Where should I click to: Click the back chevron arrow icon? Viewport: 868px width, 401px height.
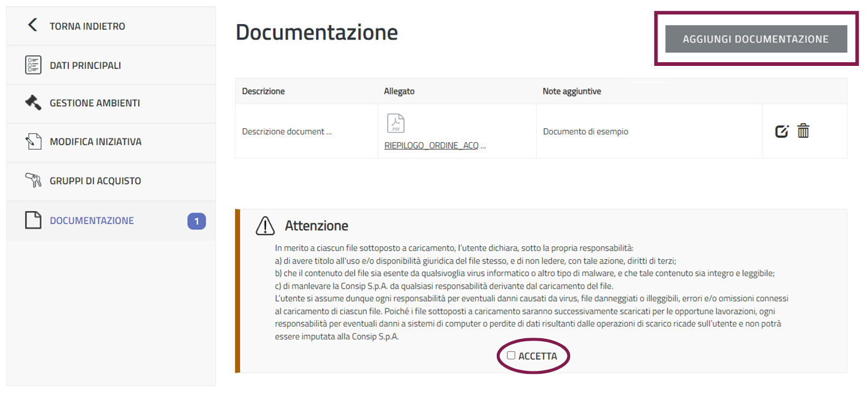point(33,25)
